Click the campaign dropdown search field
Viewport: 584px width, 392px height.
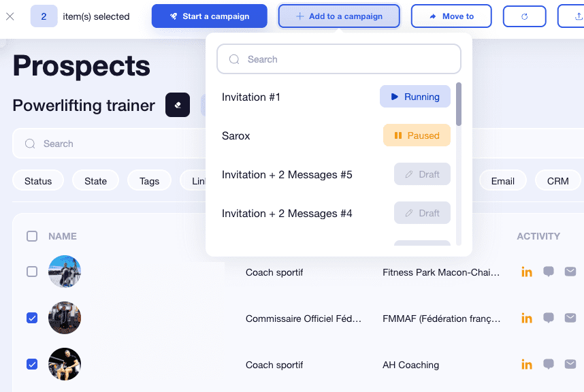coord(339,59)
